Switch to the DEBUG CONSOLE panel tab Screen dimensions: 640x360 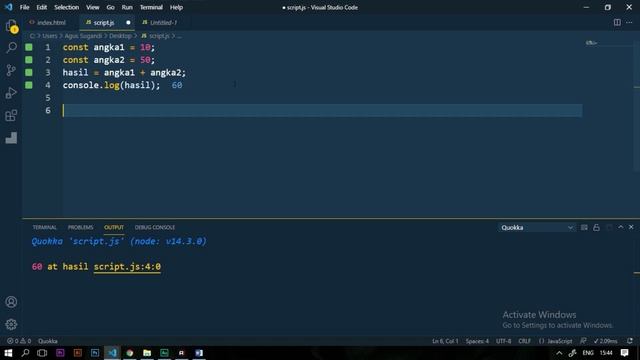(x=155, y=227)
